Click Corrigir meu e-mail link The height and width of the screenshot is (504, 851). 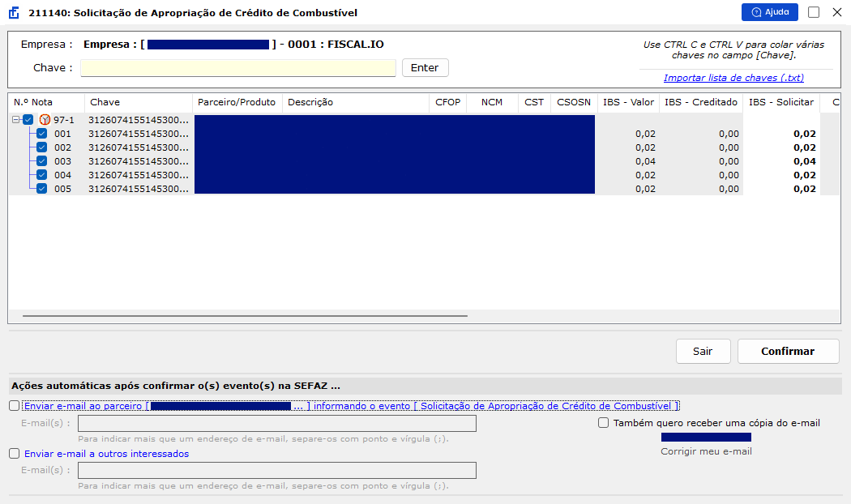(706, 451)
